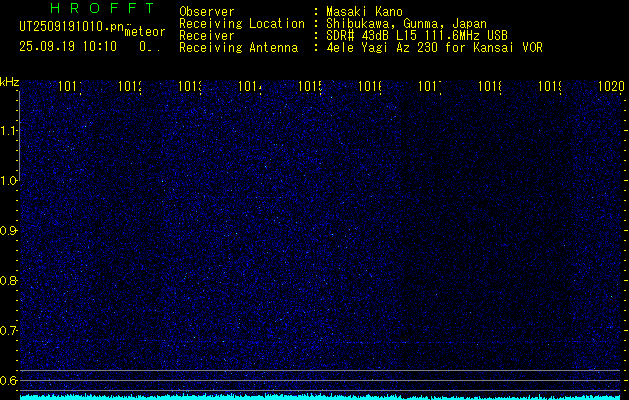Click the first 101 time marker

[x=70, y=87]
